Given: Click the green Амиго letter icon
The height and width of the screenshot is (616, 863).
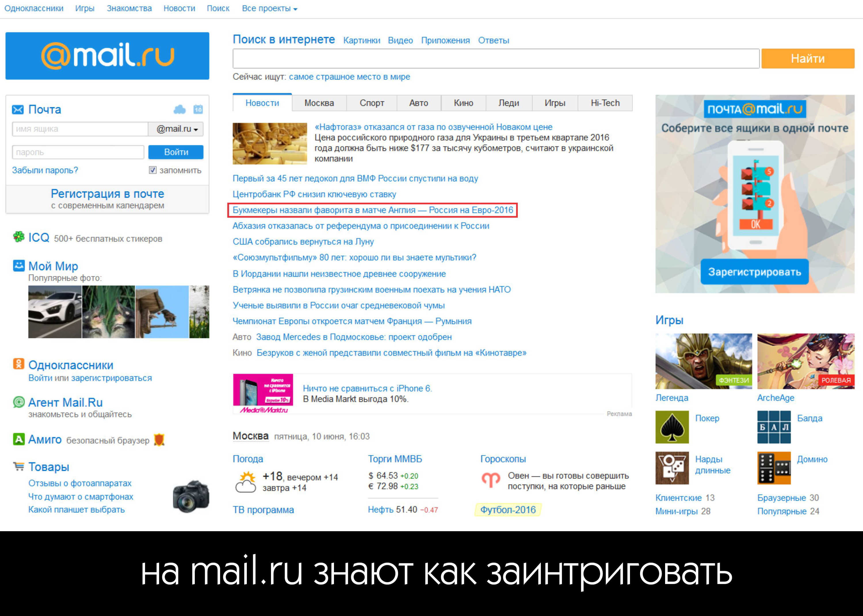Looking at the screenshot, I should [x=19, y=439].
